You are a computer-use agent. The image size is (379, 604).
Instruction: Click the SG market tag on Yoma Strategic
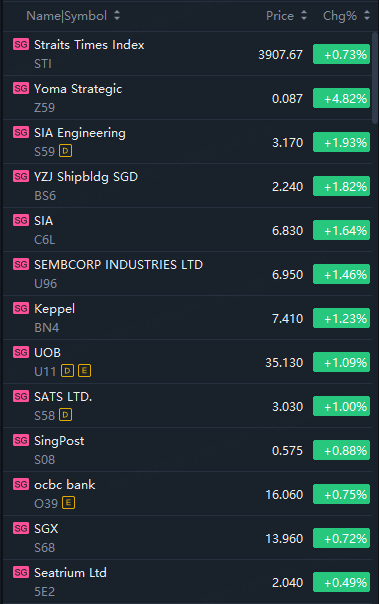[21, 89]
